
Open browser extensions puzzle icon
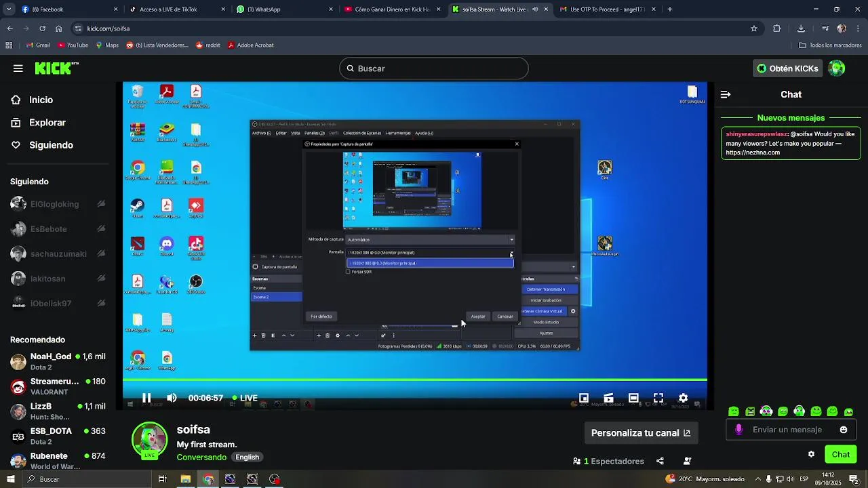pos(777,28)
